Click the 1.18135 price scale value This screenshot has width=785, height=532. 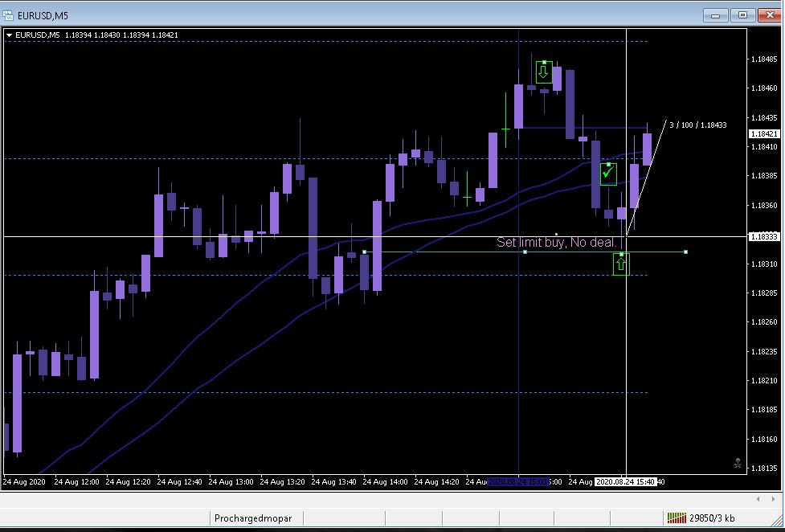(x=764, y=469)
